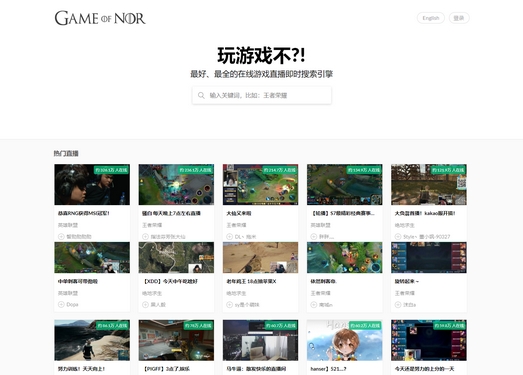Viewport: 523px width, 375px height.
Task: Click the circle icon beside streamer Dopa
Action: click(61, 305)
